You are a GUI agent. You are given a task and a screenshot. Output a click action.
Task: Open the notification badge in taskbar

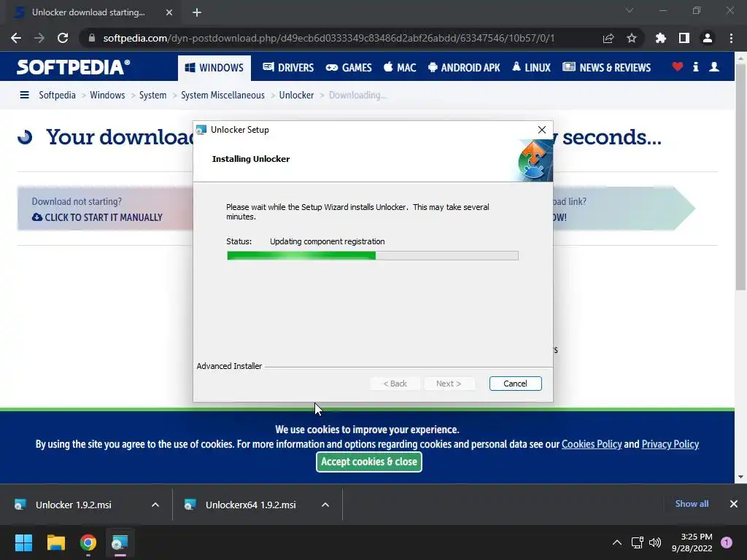[727, 542]
